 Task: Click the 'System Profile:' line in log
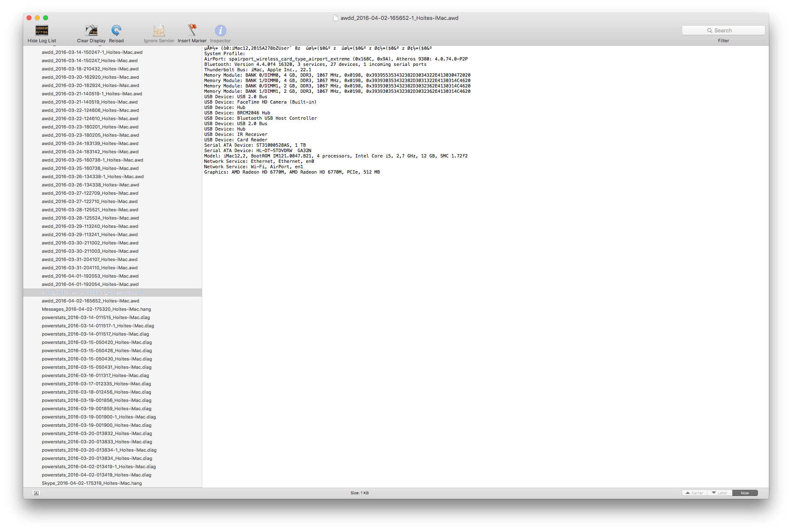click(x=224, y=53)
